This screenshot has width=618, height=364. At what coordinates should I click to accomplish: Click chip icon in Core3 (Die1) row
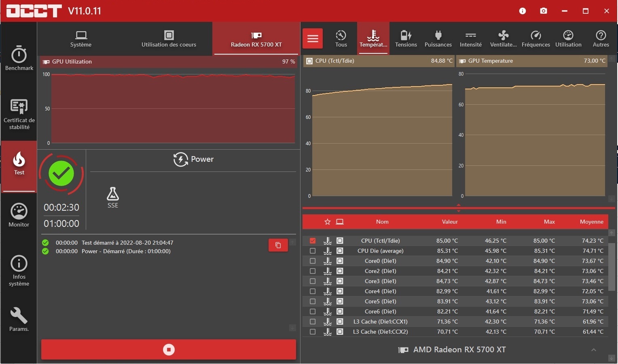coord(340,281)
